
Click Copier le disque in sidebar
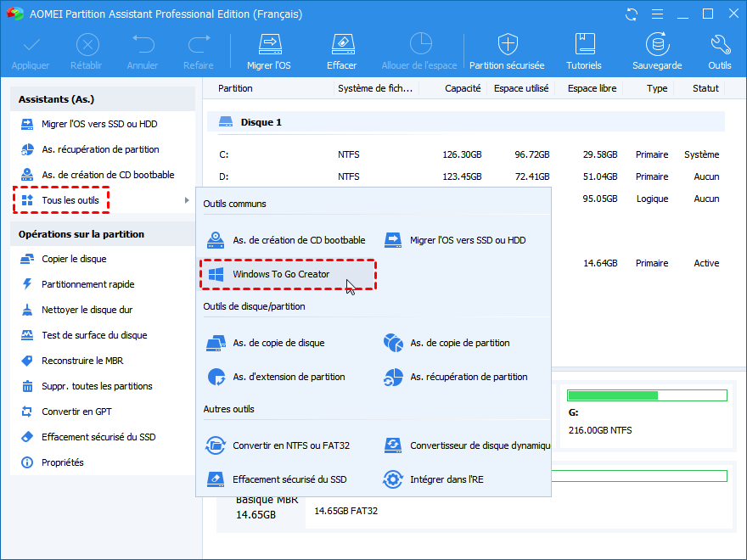pyautogui.click(x=74, y=259)
